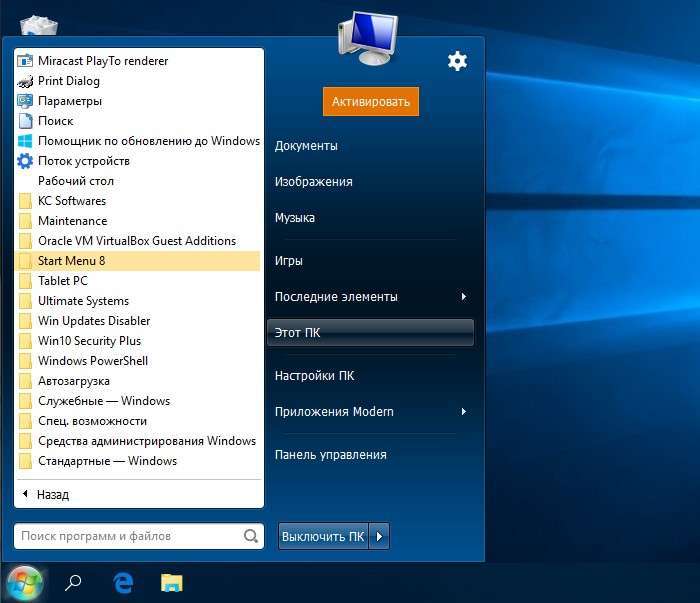Open File Explorer from the taskbar

[x=171, y=583]
